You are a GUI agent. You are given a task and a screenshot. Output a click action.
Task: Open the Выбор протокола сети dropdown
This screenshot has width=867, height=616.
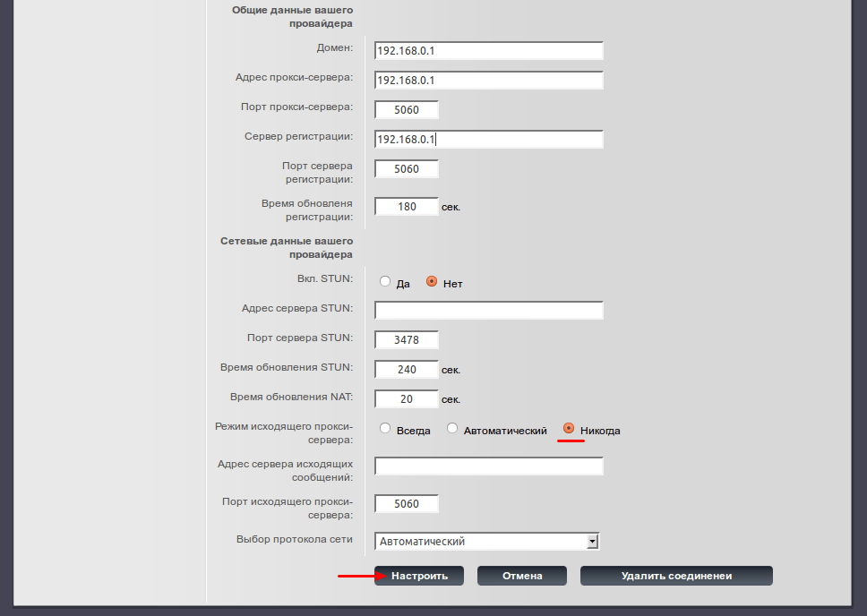(x=486, y=542)
